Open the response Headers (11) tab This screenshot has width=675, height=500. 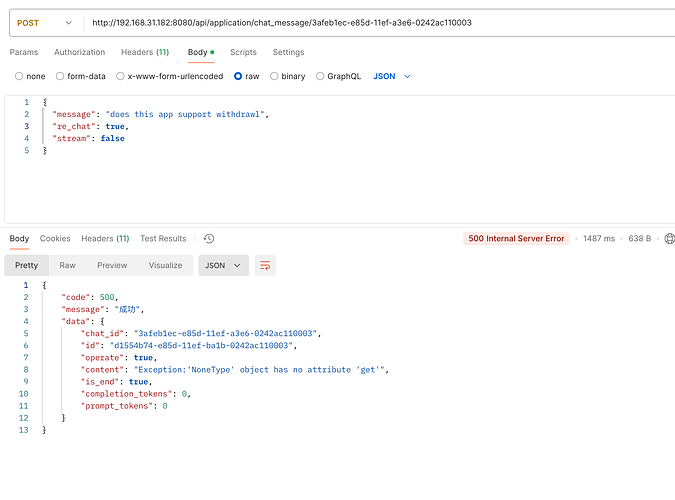105,239
